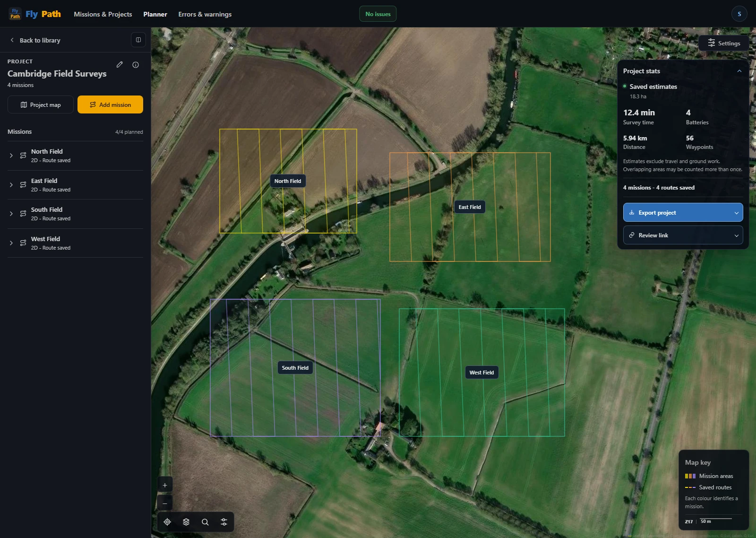Expand the North Field mission row

pos(11,156)
